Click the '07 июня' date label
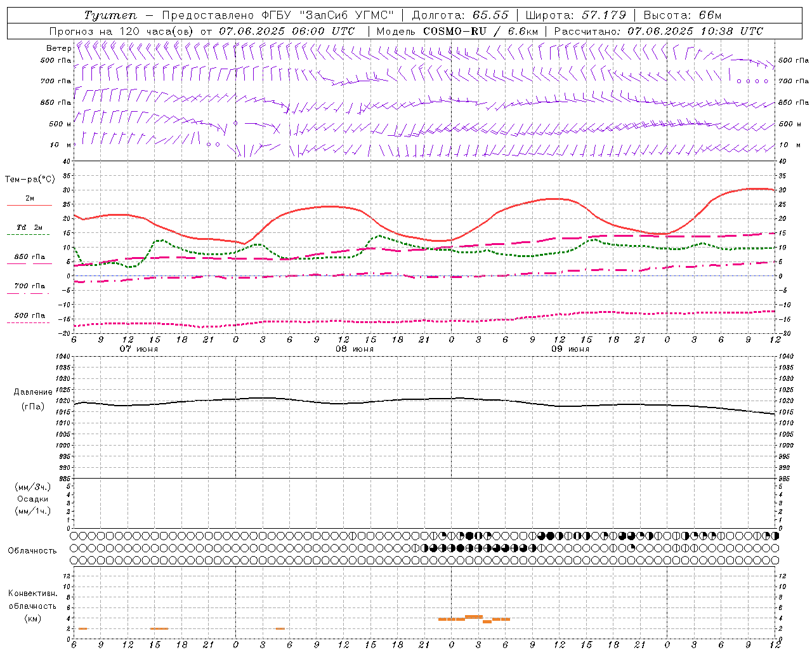Screen dimensions: 812x650 tap(140, 349)
